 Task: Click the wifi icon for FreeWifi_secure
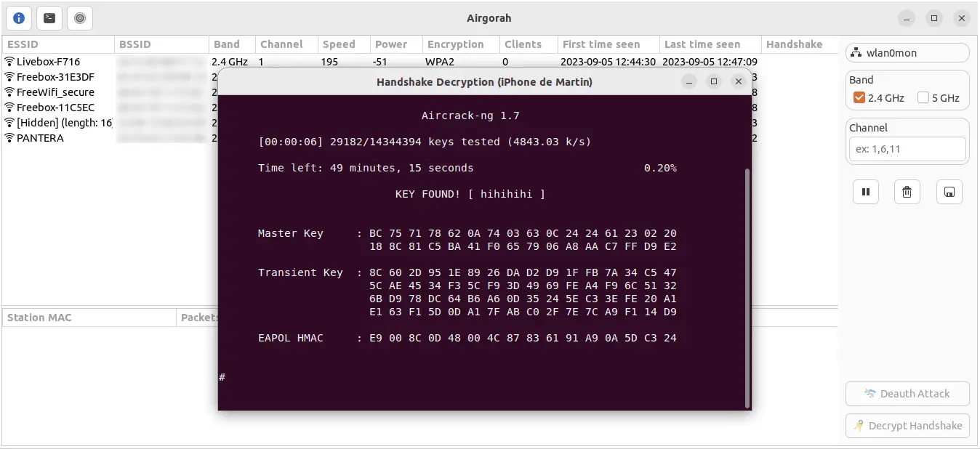10,92
